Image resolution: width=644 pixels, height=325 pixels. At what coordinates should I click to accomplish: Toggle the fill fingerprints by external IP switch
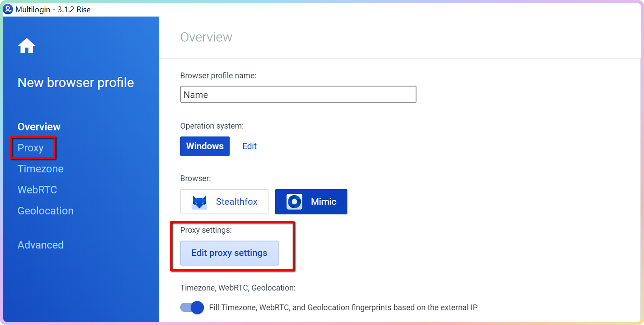(x=192, y=307)
